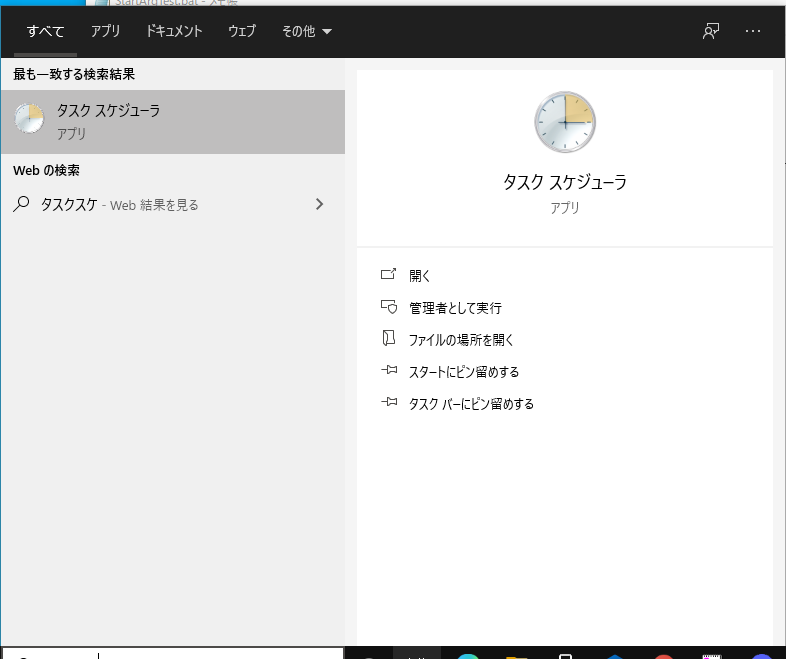Switch to the すべて tab
This screenshot has height=659, width=786.
pos(45,32)
